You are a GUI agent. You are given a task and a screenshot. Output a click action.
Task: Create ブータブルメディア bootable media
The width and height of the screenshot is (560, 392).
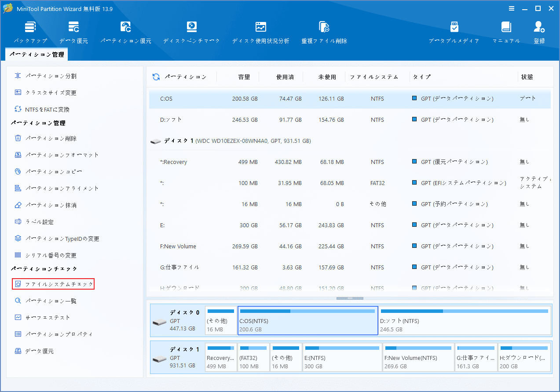click(x=454, y=33)
